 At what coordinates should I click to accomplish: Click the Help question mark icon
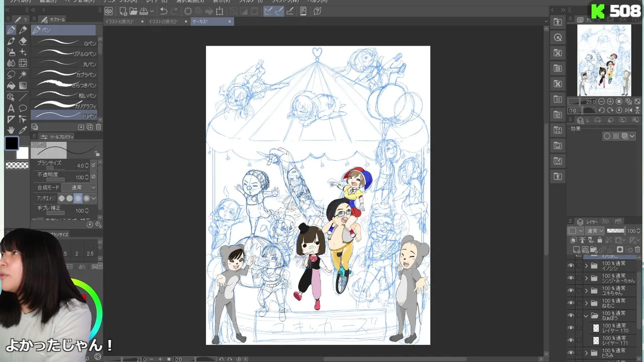point(317,11)
